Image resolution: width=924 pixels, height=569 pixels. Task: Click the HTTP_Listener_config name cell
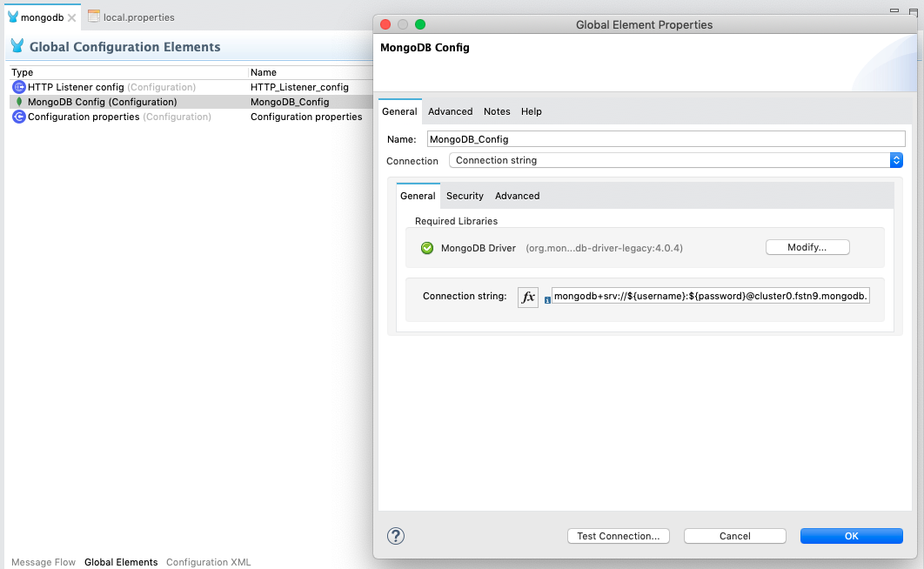click(x=299, y=87)
